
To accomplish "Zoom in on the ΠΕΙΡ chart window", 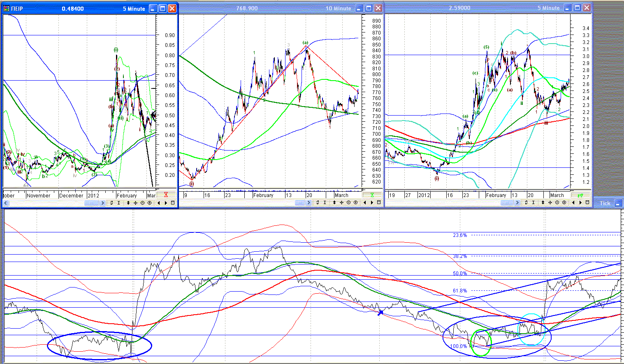I will 149,203.
